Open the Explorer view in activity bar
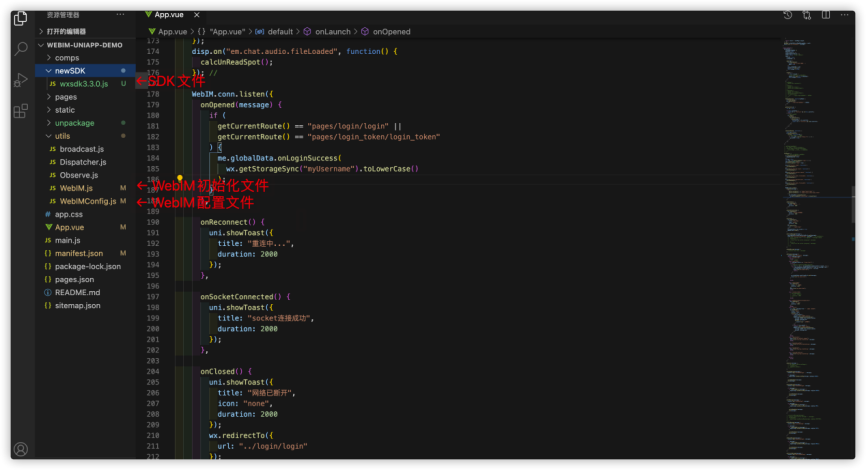Image resolution: width=866 pixels, height=470 pixels. click(x=21, y=18)
